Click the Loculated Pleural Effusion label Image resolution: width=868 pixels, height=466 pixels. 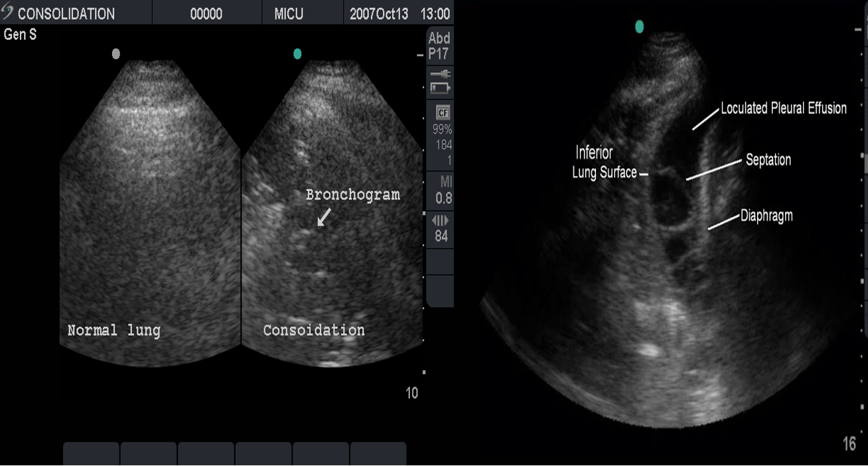pos(784,108)
